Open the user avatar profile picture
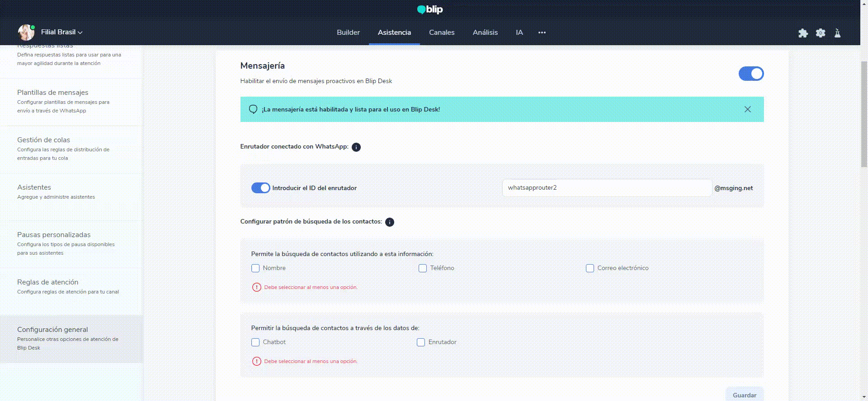Screen dimensions: 868x401 (x=26, y=33)
